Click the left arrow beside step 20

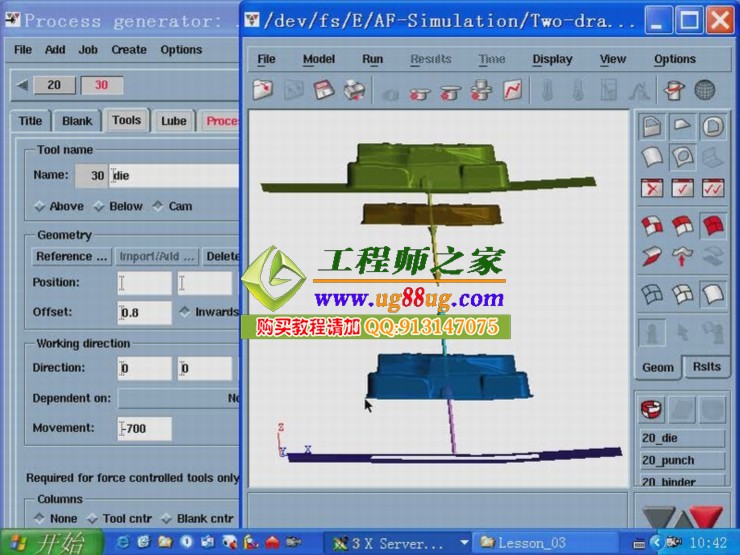pyautogui.click(x=23, y=85)
